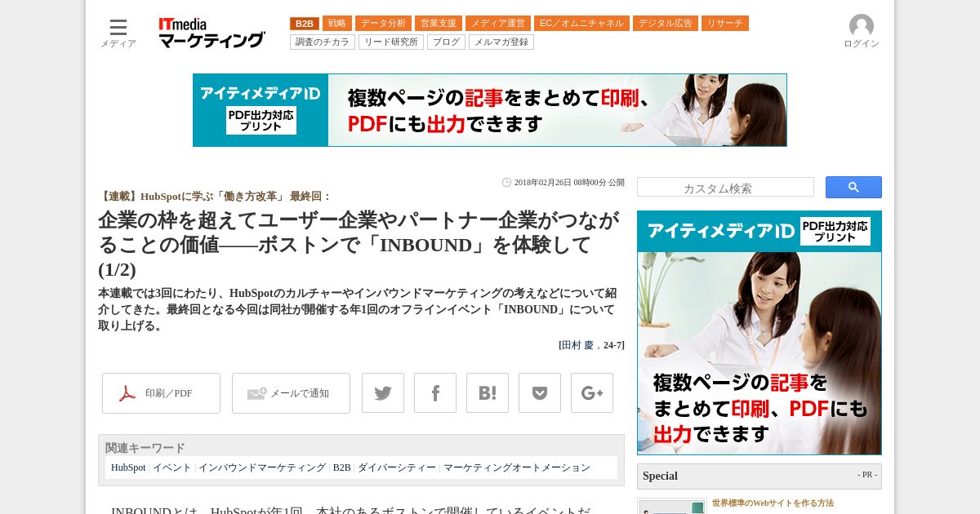The height and width of the screenshot is (514, 980).
Task: Open the デジタル広告 category tab
Action: pos(666,24)
